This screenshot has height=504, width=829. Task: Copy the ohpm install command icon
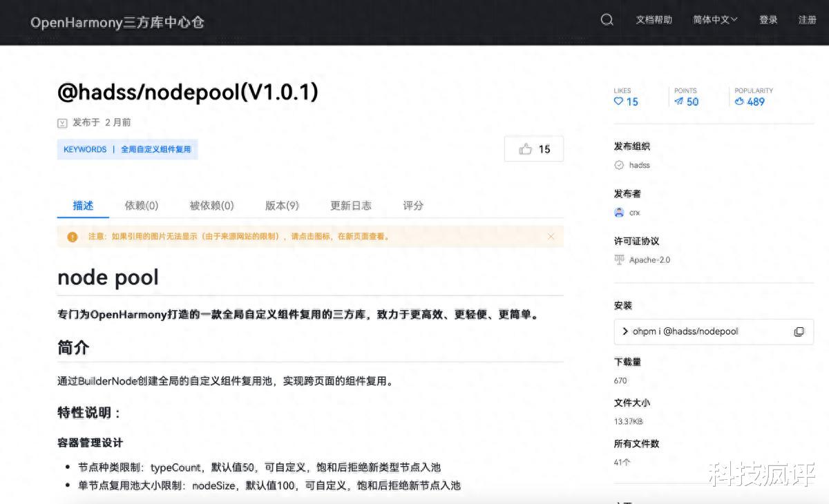[799, 331]
